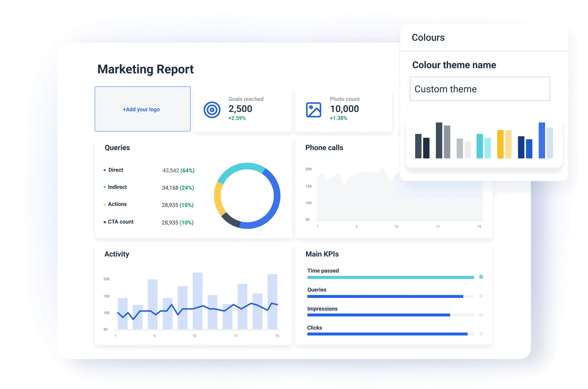Click the Marketing Report title

(x=145, y=69)
